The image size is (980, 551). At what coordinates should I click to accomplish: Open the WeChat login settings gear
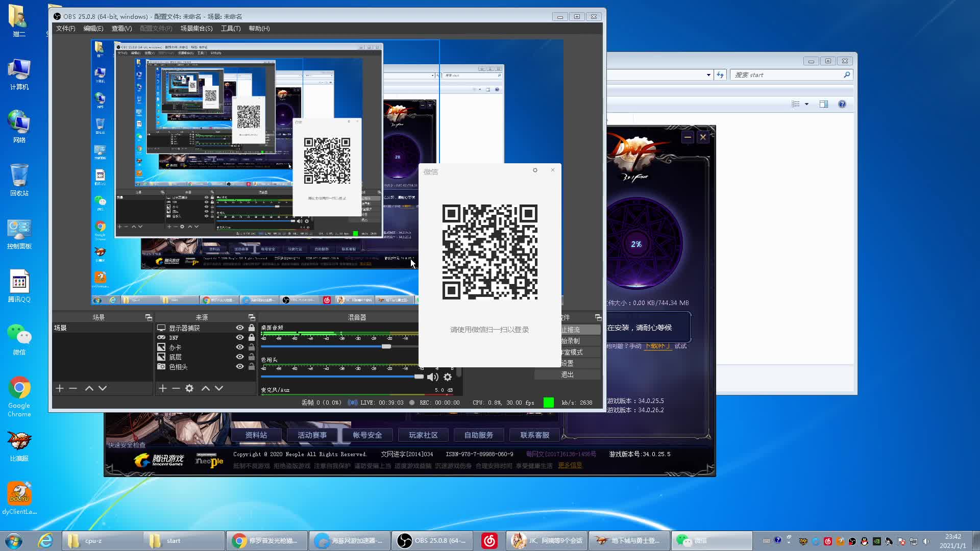click(535, 170)
